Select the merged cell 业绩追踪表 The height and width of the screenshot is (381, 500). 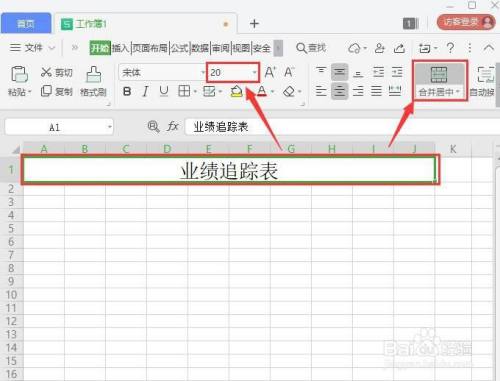[x=229, y=170]
